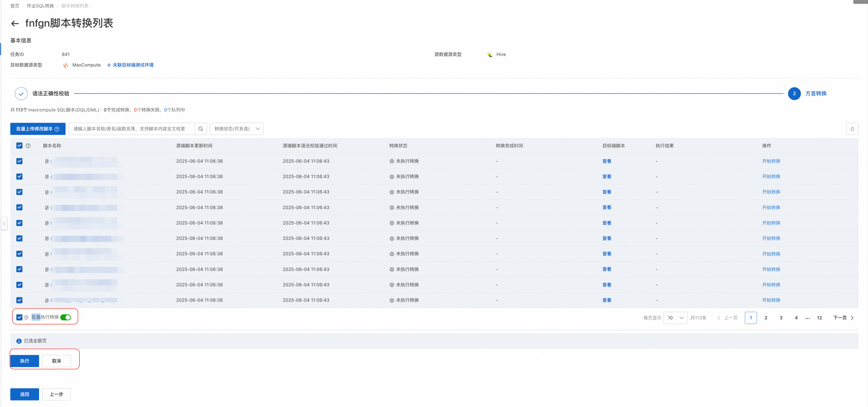Click 关联目标端测试环境 link
The image size is (868, 407).
pyautogui.click(x=130, y=65)
